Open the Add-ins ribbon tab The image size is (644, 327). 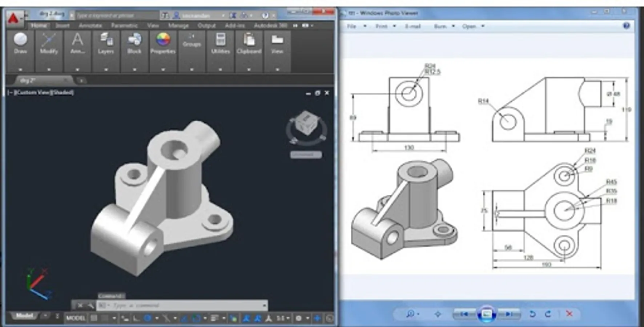[x=235, y=25]
